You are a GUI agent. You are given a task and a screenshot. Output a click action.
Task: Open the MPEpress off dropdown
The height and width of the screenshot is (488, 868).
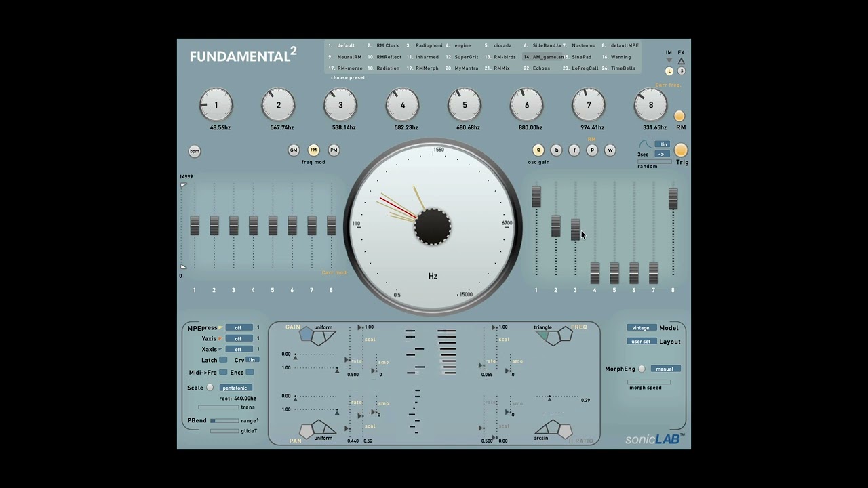(x=239, y=327)
